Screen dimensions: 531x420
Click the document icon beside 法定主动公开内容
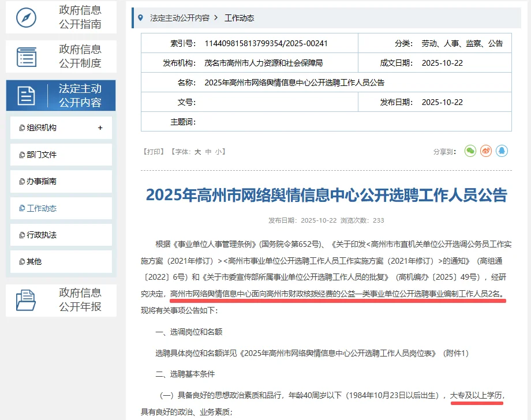point(27,95)
